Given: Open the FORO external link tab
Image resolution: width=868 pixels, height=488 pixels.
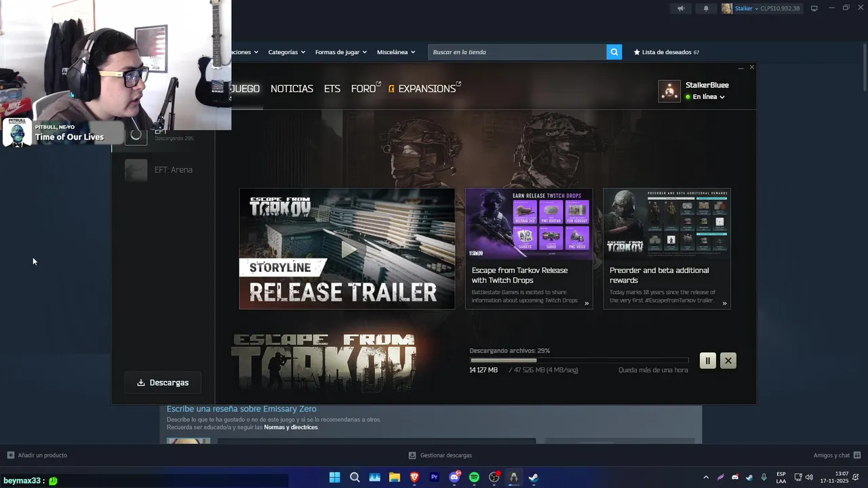Looking at the screenshot, I should pyautogui.click(x=366, y=89).
